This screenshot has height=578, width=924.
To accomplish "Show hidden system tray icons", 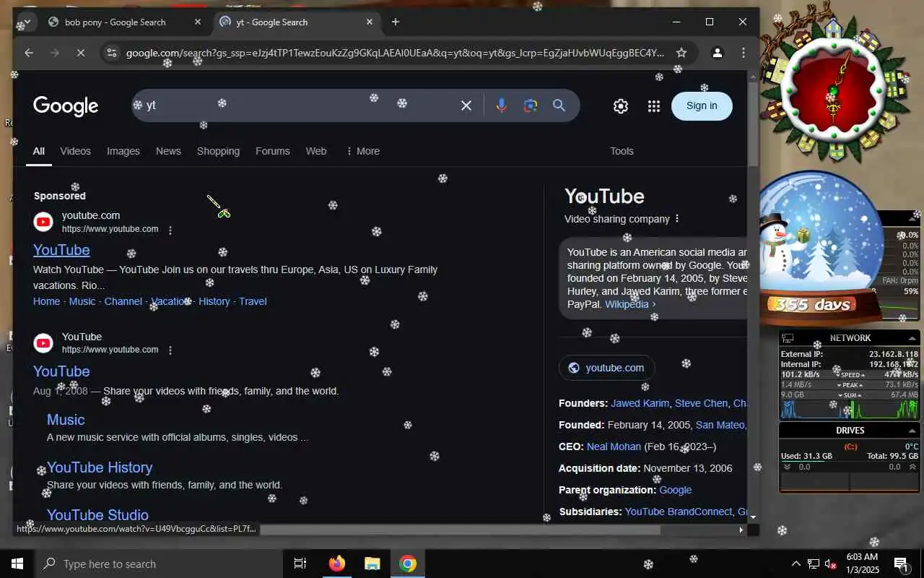I will click(x=796, y=564).
